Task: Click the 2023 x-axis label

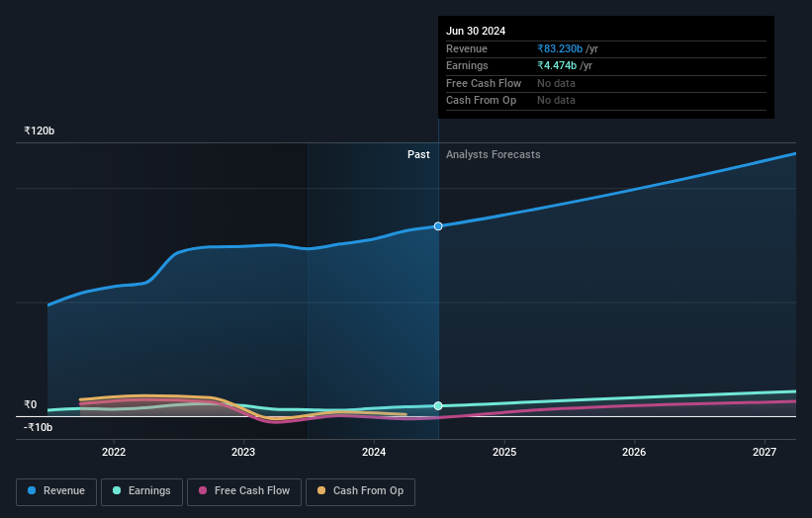Action: coord(243,452)
